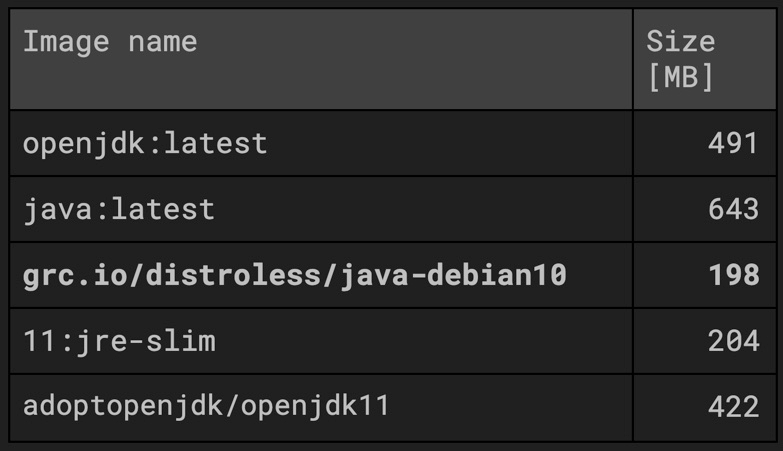Select the bold grc.io/distroless/java-debian10 cell
The height and width of the screenshot is (451, 783).
click(294, 275)
